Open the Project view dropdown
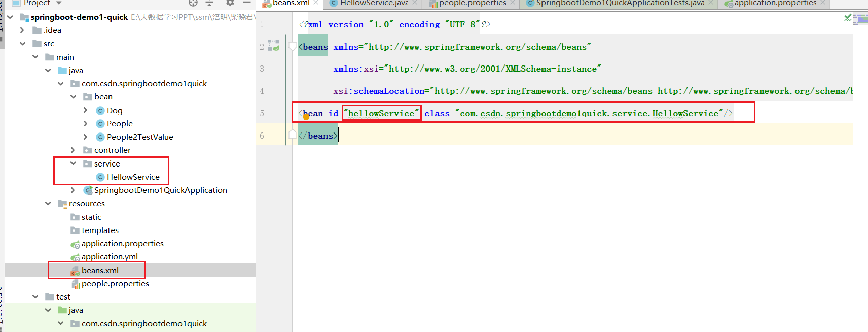The image size is (868, 332). (x=59, y=3)
